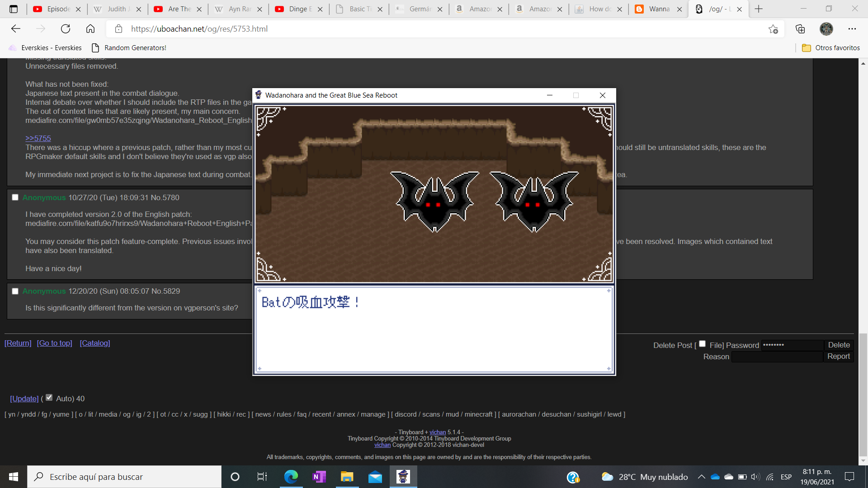The image size is (868, 488).
Task: Open the vichan link next to Tinyboard
Action: 437,432
